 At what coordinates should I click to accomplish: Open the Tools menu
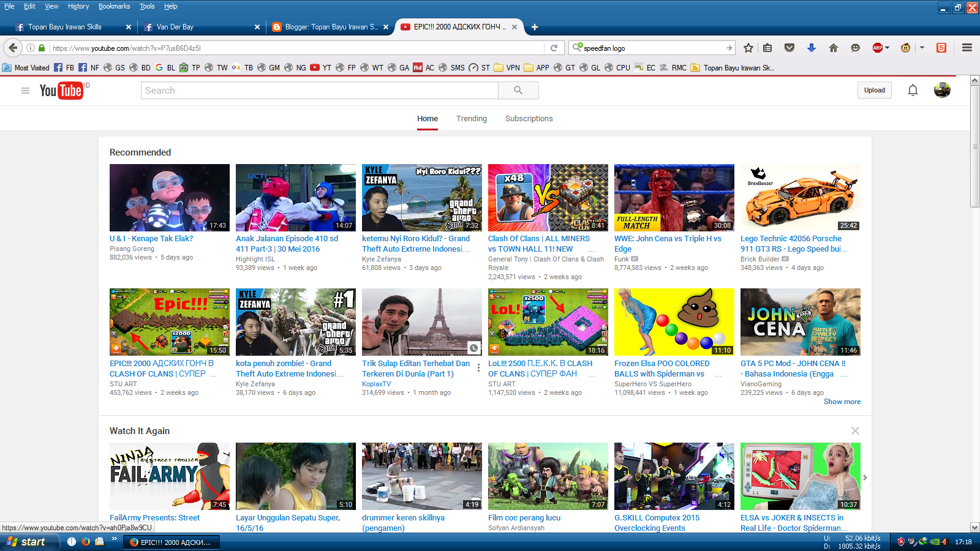[x=147, y=6]
